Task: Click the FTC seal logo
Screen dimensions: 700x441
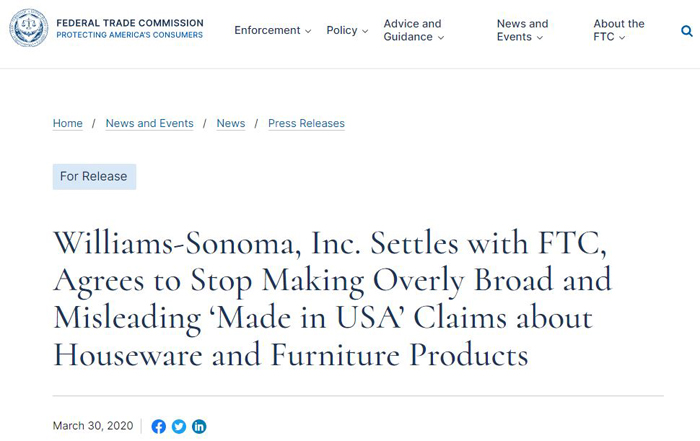Action: (29, 28)
